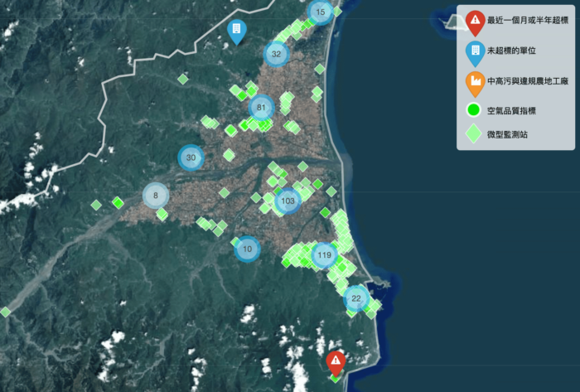This screenshot has width=580, height=392.
Task: Open the cluster marker labeled 103
Action: (288, 201)
